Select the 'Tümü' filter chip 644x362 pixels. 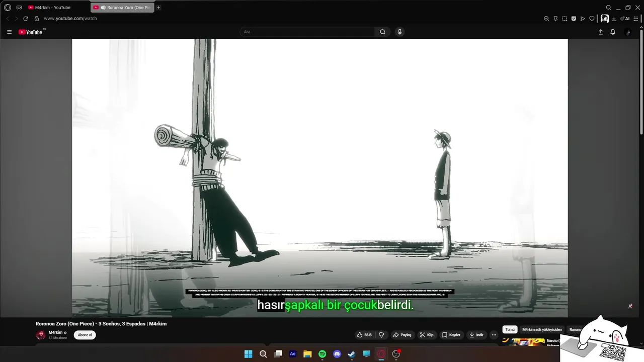tap(510, 329)
